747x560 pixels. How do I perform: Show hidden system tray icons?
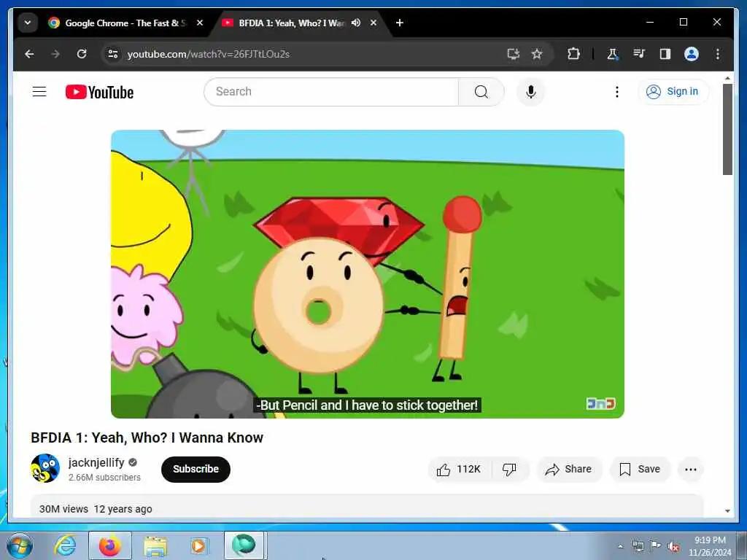620,546
